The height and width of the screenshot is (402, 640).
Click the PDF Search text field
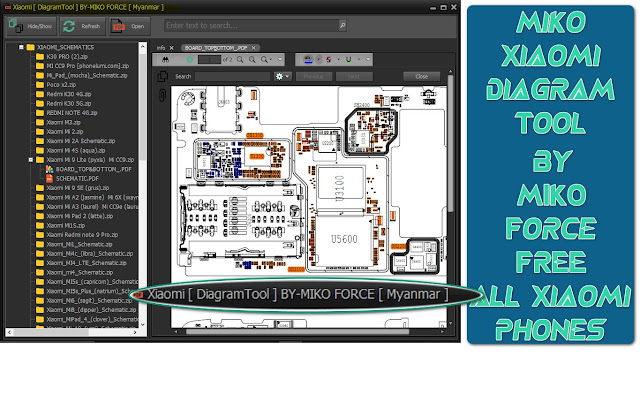(232, 76)
